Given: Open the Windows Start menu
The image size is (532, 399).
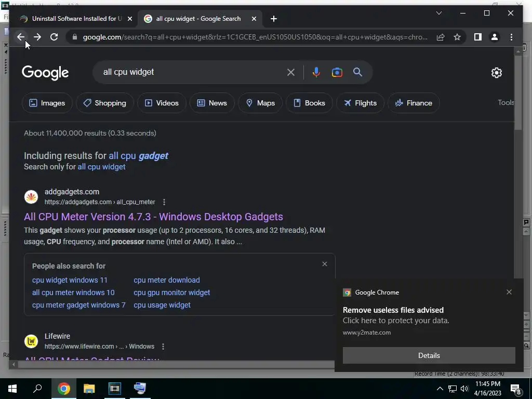Looking at the screenshot, I should pos(12,389).
